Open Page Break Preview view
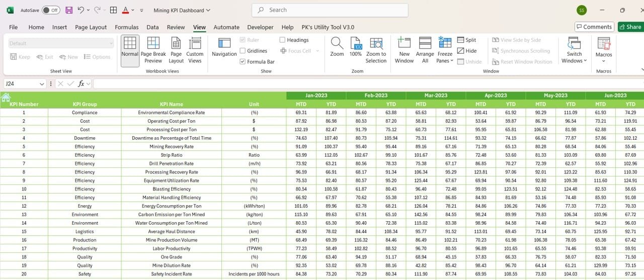644x280 pixels. 153,50
